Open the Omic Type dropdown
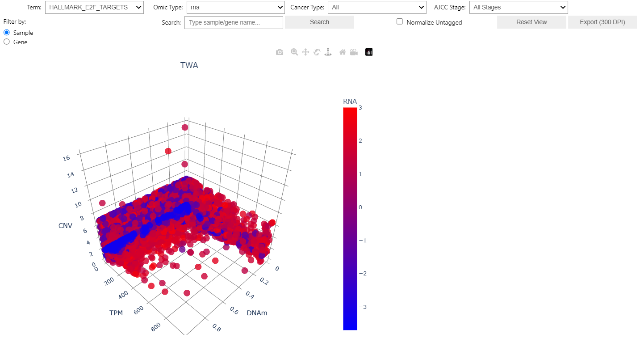 (x=235, y=7)
